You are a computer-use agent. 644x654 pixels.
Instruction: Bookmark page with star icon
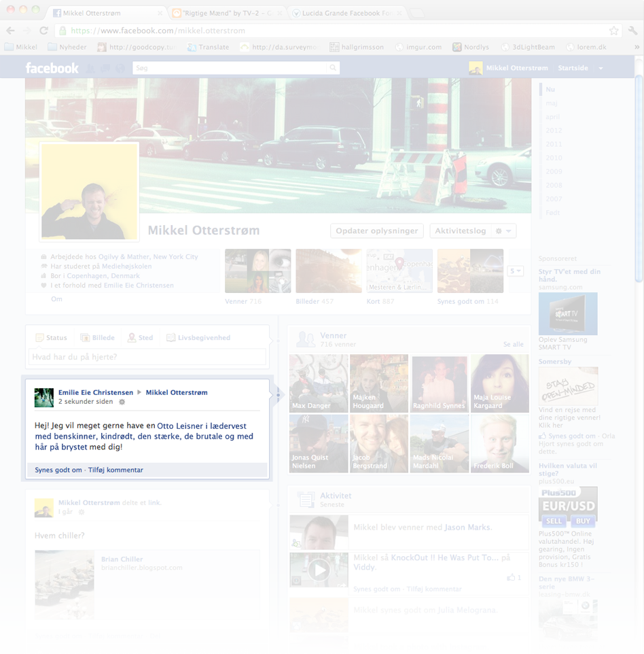click(x=613, y=31)
